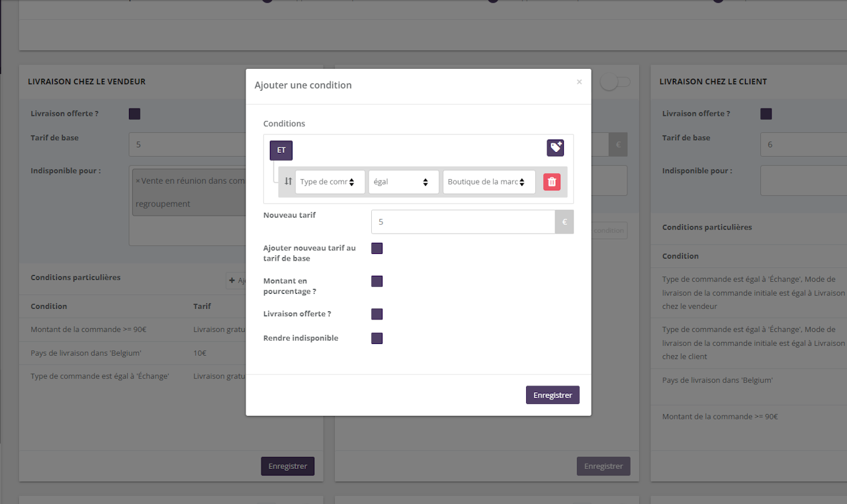Click the add-rule tag icon in Conditions
Viewport: 847px width, 504px height.
coord(555,148)
